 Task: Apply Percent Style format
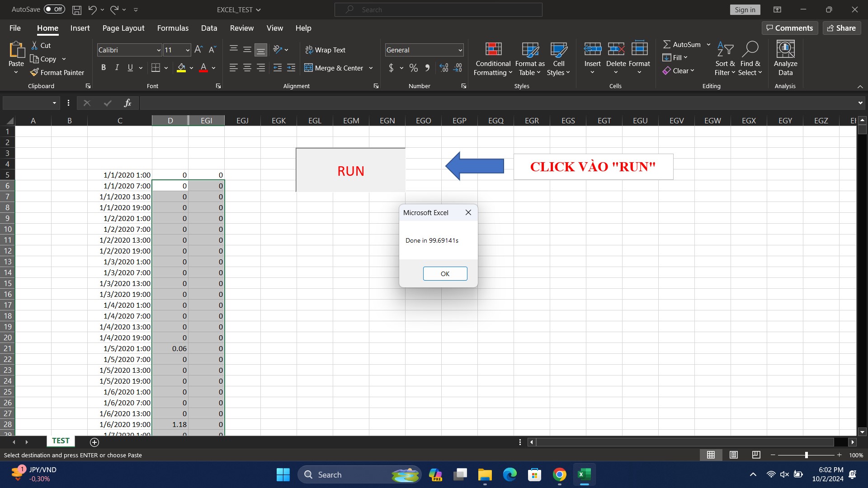(413, 68)
